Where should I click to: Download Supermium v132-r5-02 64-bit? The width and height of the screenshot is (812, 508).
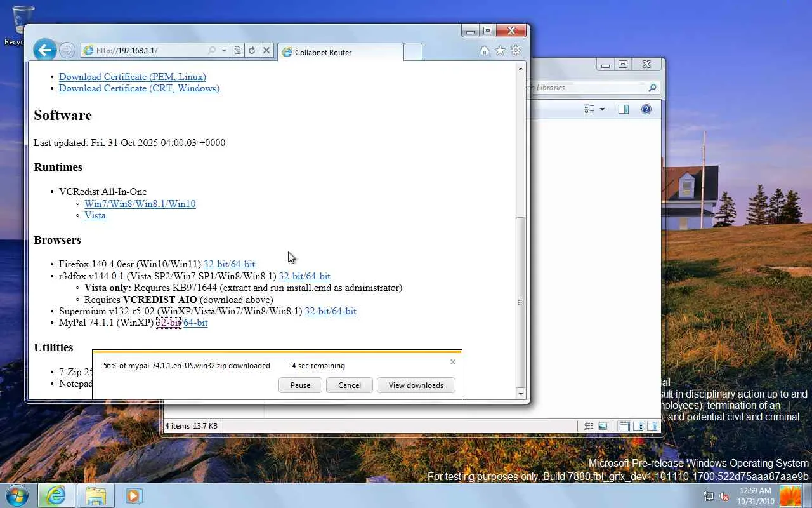pyautogui.click(x=344, y=311)
